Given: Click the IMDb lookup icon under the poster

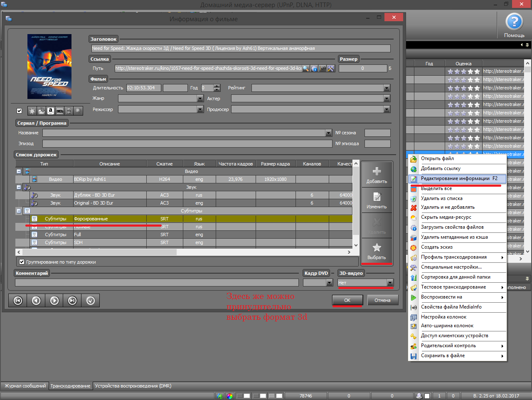Looking at the screenshot, I should coord(60,111).
